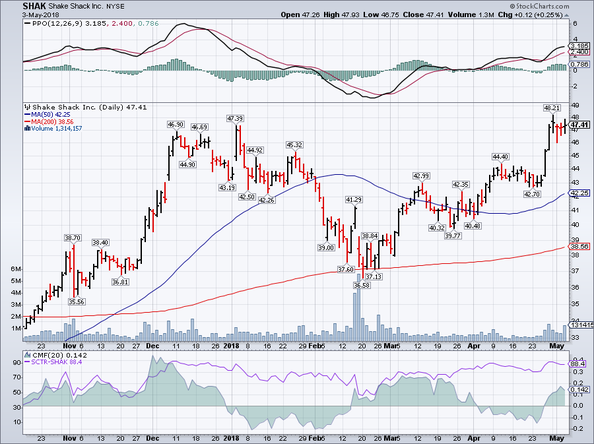594x444 pixels.
Task: Click the MA(200) 38.56 legend entry
Action: 52,122
